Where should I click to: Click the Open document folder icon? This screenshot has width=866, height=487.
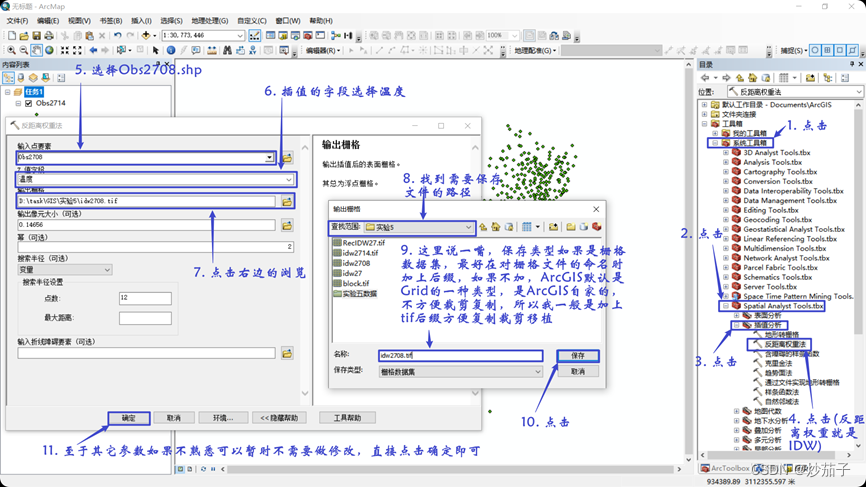point(24,36)
